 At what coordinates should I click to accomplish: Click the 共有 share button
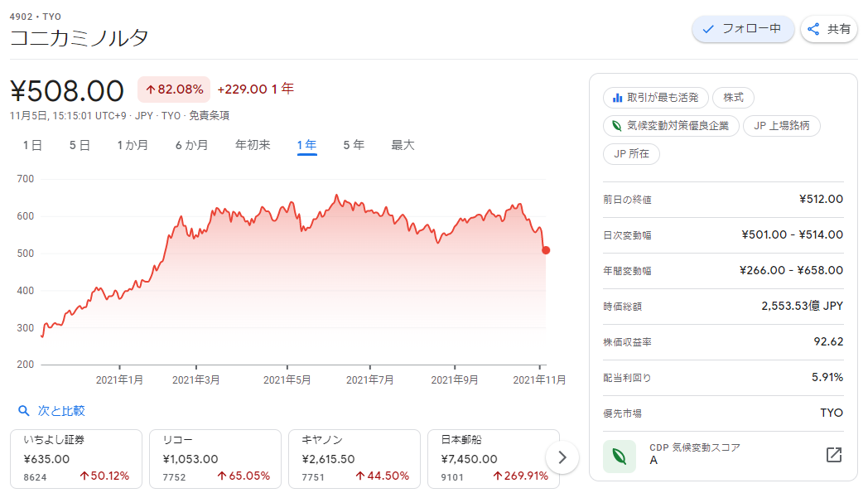829,29
